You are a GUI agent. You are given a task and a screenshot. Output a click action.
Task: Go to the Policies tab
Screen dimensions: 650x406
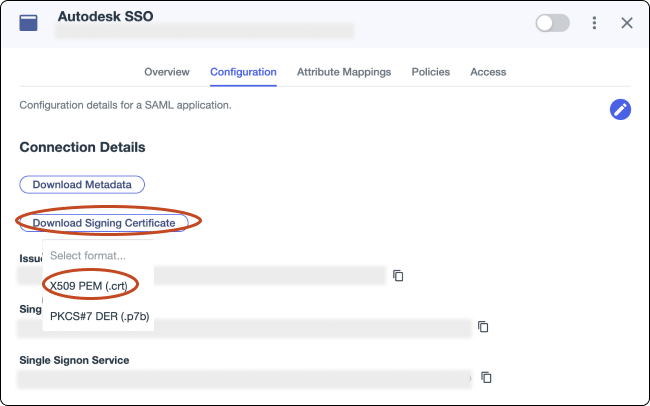point(430,72)
